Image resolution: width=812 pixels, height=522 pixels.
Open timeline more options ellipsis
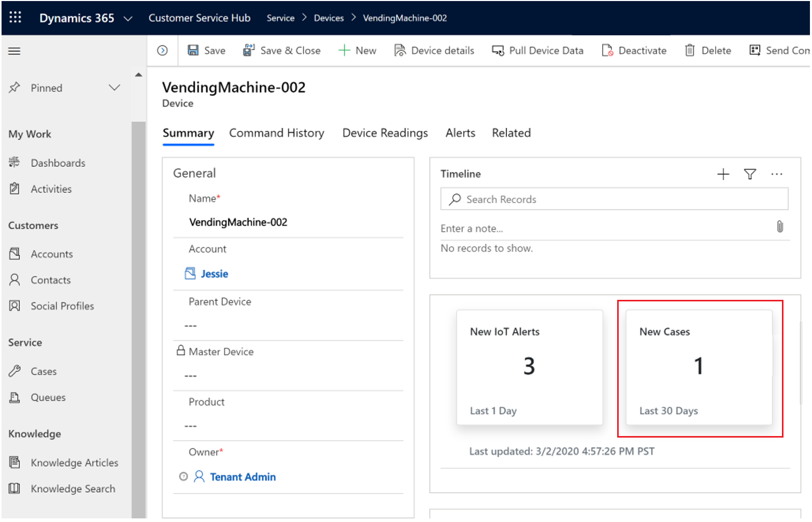(776, 174)
